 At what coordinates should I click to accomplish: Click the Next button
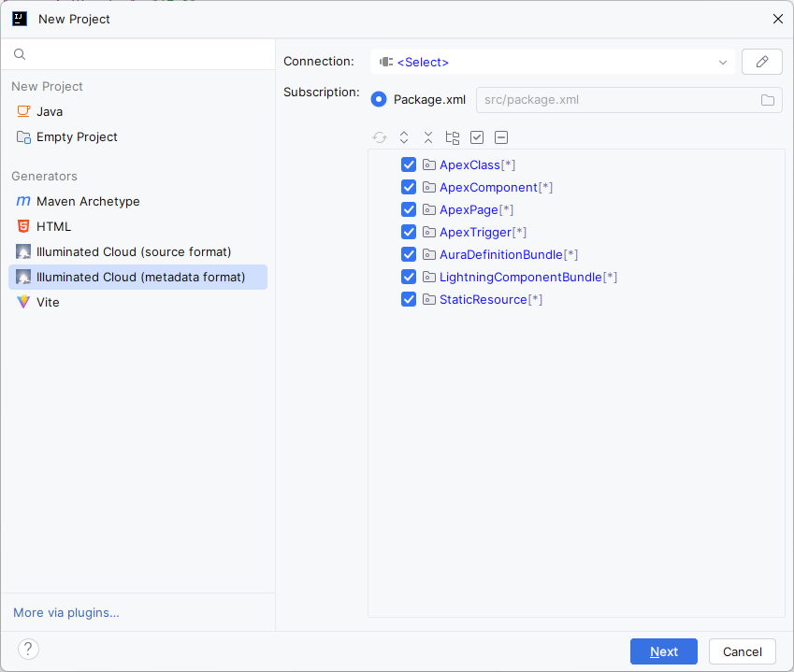click(664, 651)
